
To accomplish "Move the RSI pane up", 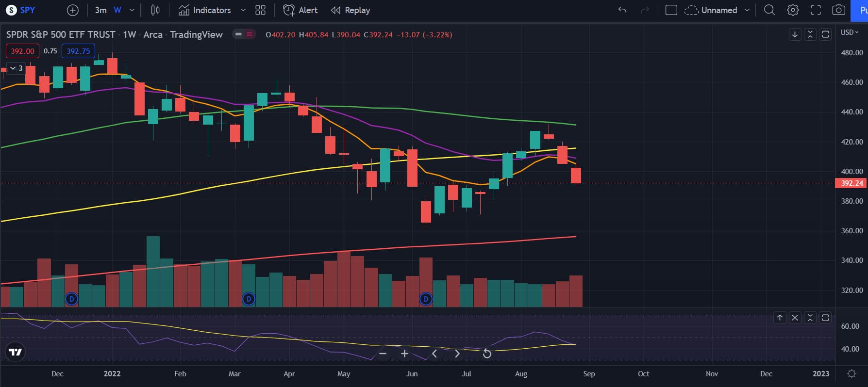I will (780, 318).
